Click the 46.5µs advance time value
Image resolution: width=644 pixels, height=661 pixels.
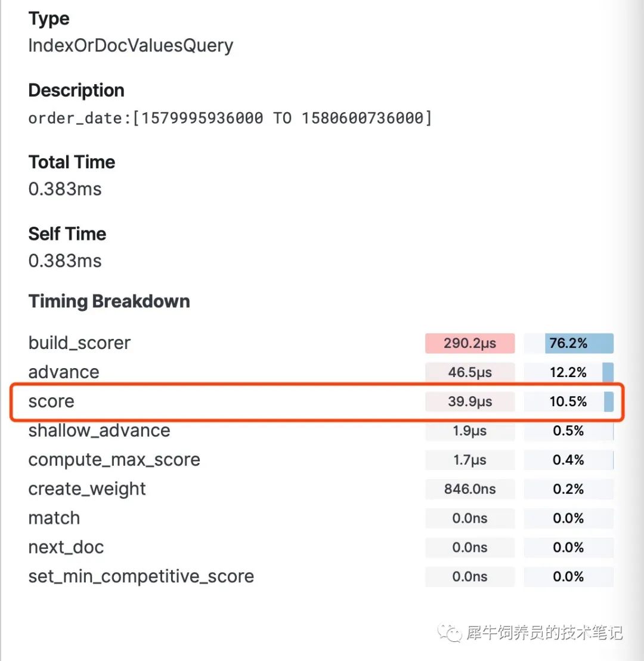coord(470,372)
